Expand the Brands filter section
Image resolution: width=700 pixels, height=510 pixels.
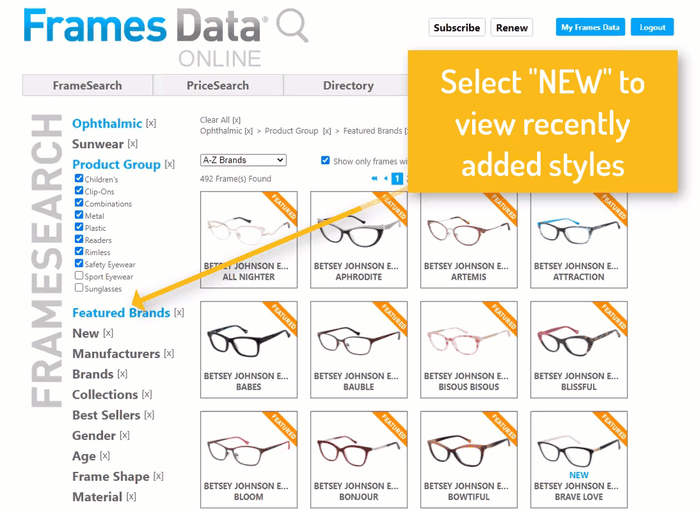point(93,374)
